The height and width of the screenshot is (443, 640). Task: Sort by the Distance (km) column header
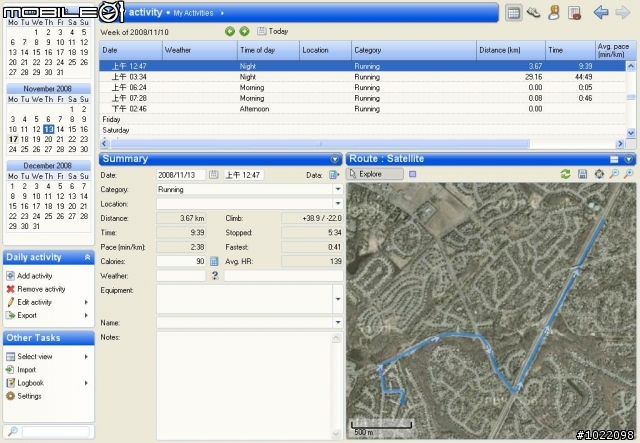510,49
